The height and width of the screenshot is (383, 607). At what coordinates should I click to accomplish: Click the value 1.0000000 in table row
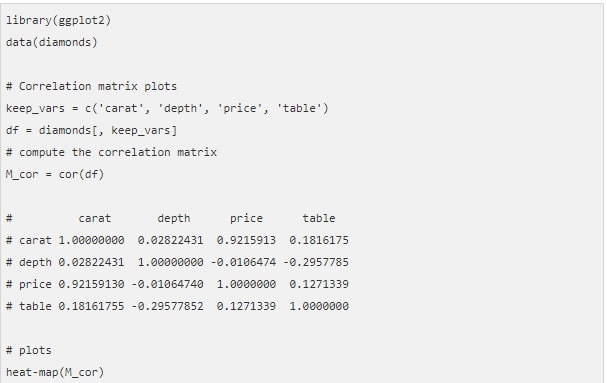319,306
